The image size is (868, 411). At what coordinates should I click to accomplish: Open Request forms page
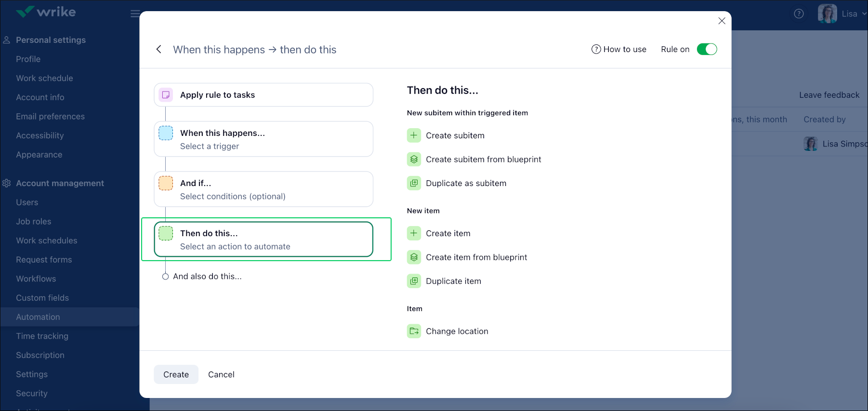[x=44, y=260]
